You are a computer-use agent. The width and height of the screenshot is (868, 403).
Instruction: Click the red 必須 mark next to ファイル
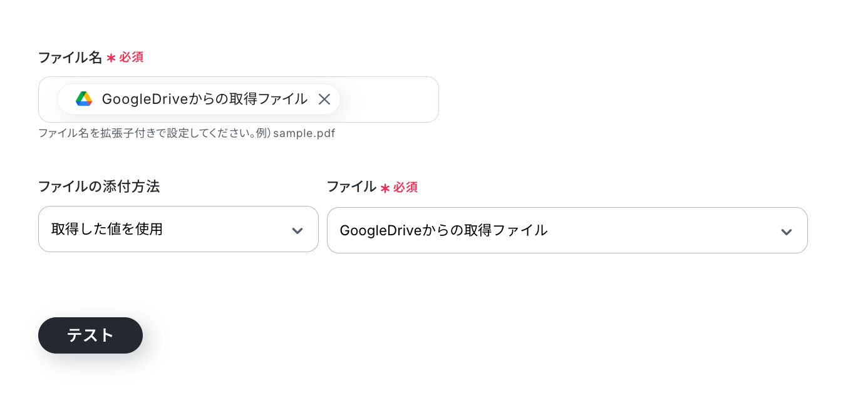[405, 187]
